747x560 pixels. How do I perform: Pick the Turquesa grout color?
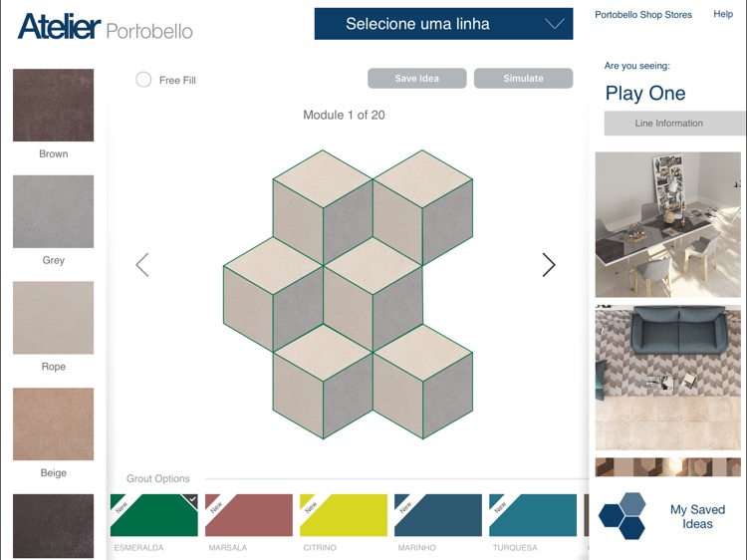point(533,515)
